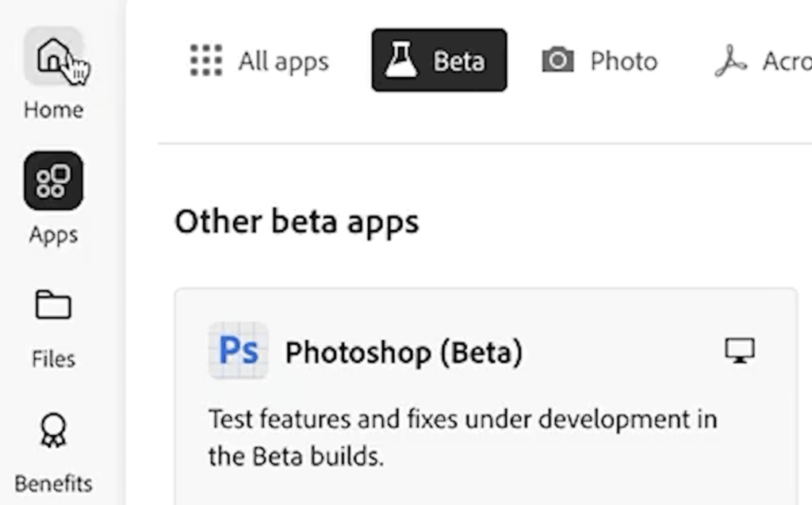
Task: Click the Files text label in sidebar
Action: coord(53,359)
